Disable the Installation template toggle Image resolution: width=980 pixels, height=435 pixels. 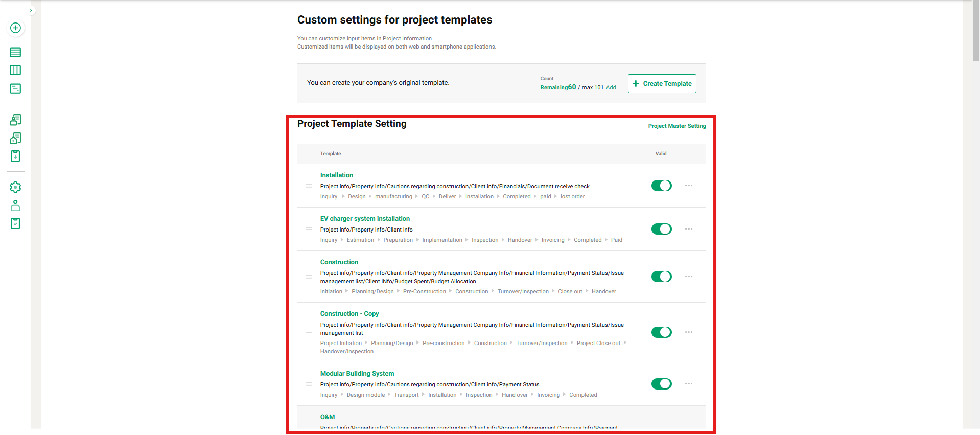click(661, 186)
